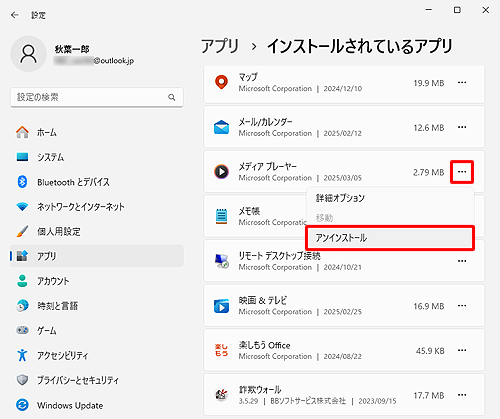Click the 19.9 MB size value
Image resolution: width=500 pixels, height=419 pixels.
coord(429,83)
